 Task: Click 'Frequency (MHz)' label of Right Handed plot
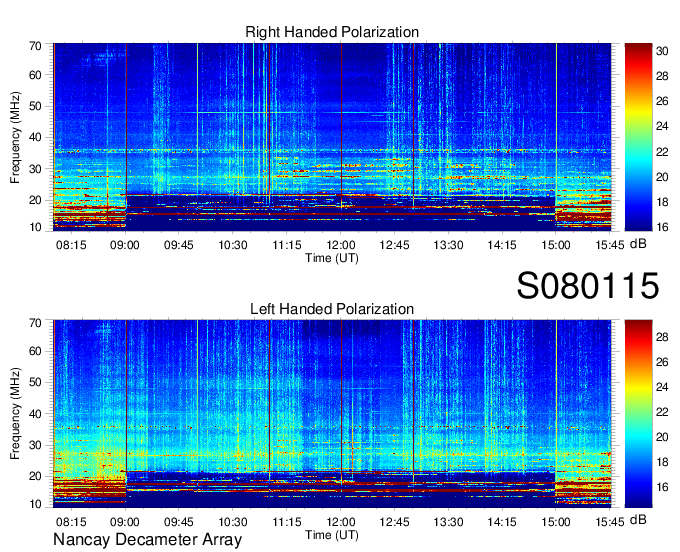tap(15, 137)
